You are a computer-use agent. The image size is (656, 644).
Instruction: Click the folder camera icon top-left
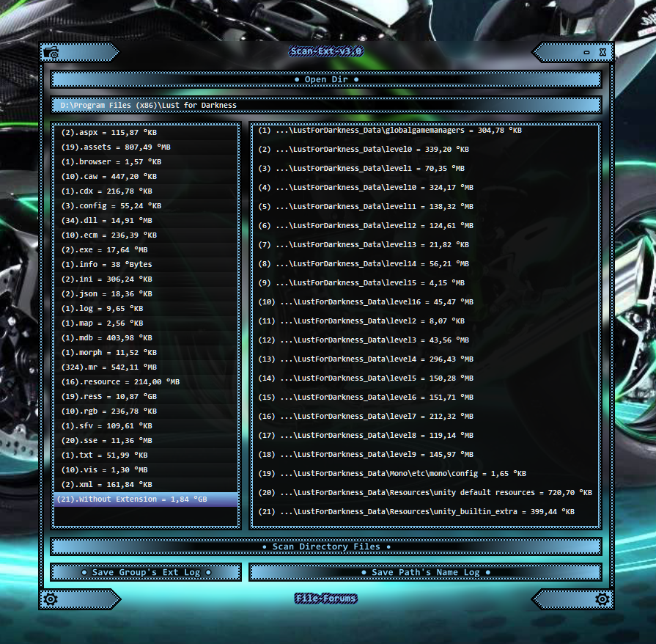coord(51,53)
